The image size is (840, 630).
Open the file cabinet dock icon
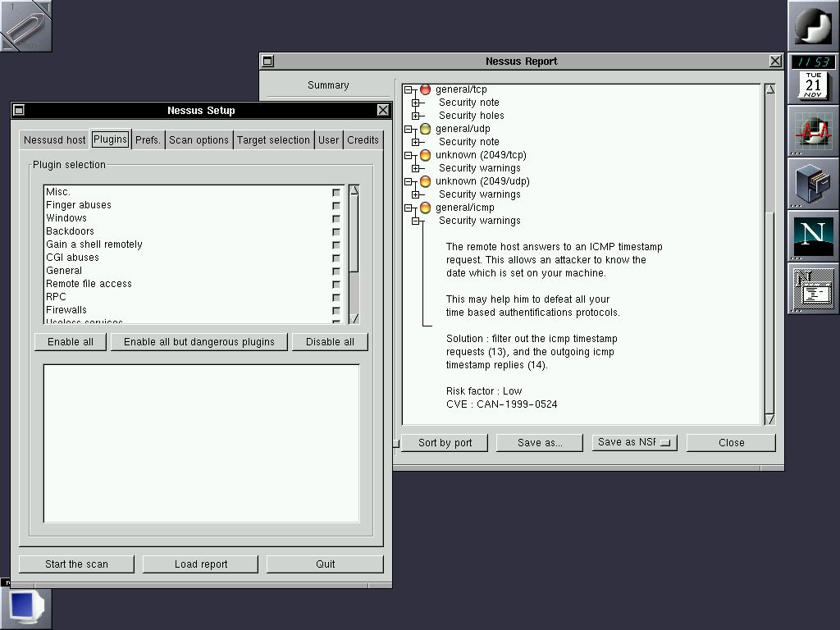(813, 183)
